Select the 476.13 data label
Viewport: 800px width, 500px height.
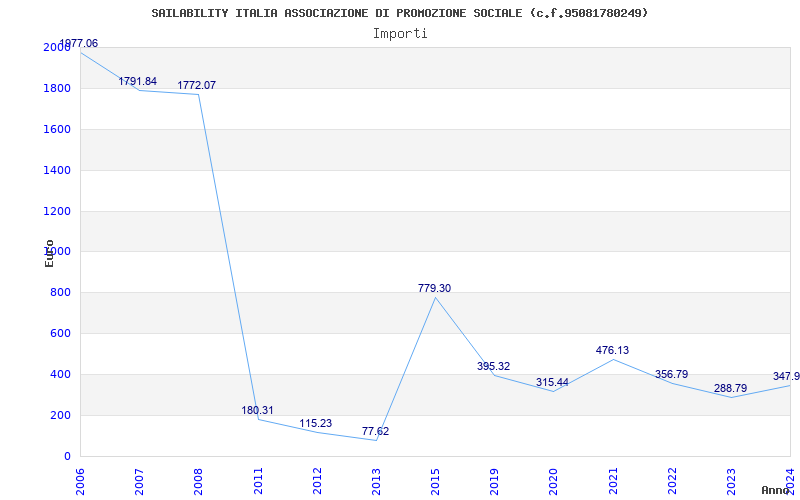(612, 350)
